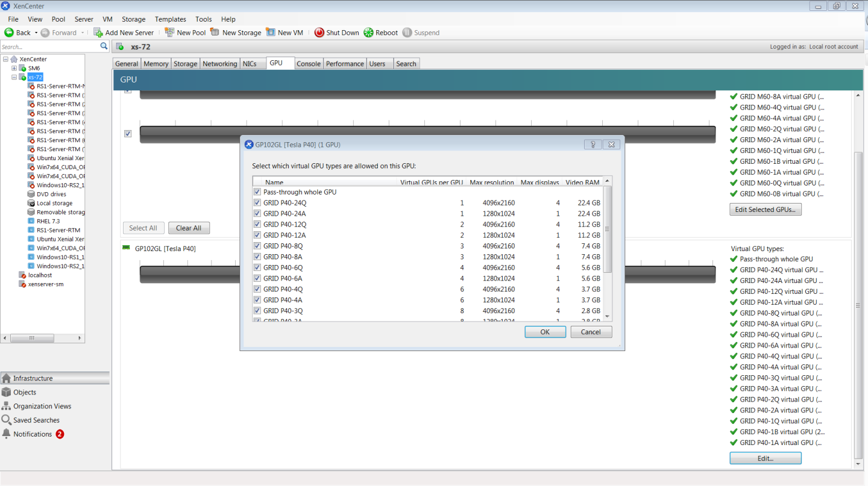Click the Shut Down icon
Image resolution: width=868 pixels, height=486 pixels.
point(319,33)
